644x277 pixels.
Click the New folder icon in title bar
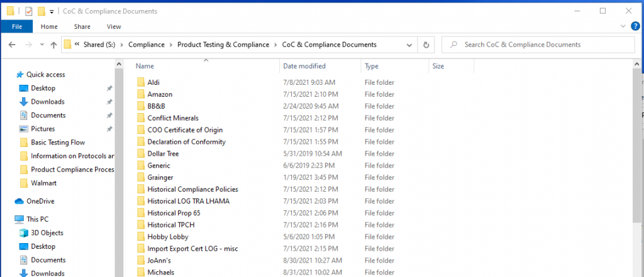pyautogui.click(x=41, y=11)
